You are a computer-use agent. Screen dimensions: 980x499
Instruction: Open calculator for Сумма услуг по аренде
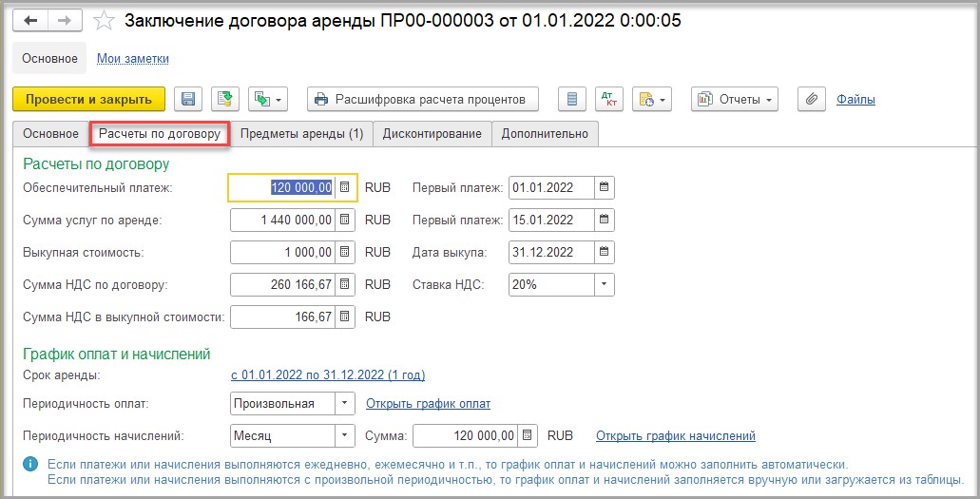click(x=344, y=220)
